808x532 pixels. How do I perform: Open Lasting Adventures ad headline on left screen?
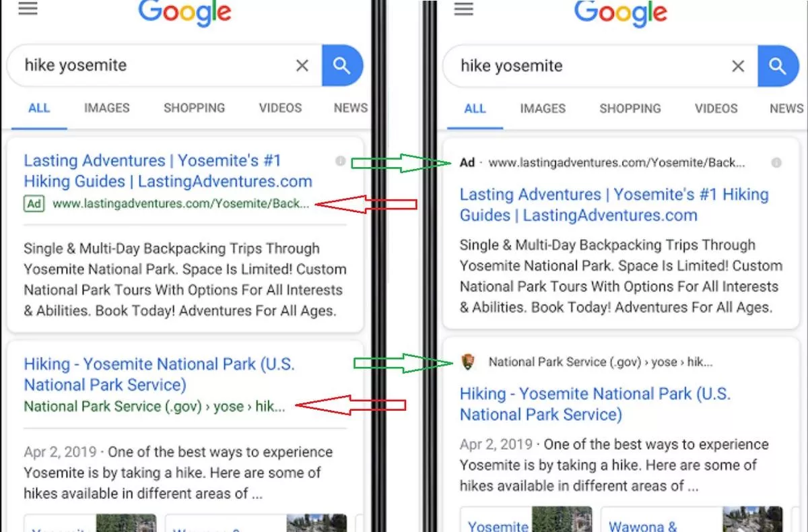click(168, 171)
